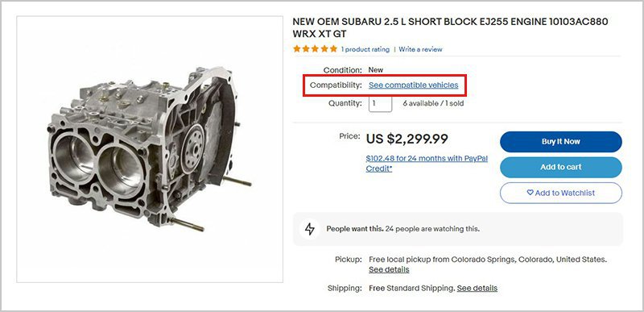
Task: Open 'See details' for local pickup
Action: pyautogui.click(x=389, y=269)
